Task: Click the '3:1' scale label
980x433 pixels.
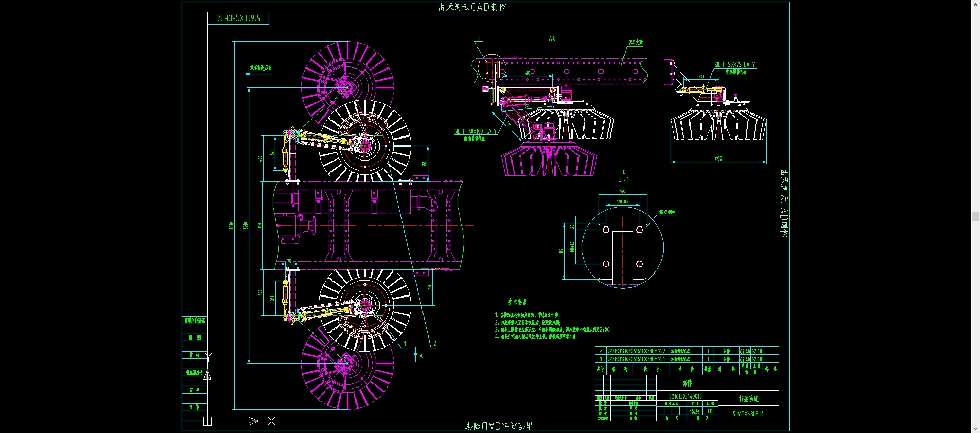Action: [x=623, y=179]
